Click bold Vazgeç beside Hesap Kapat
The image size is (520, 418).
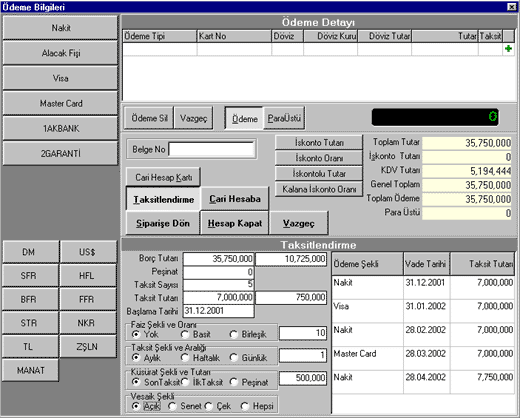tap(299, 223)
